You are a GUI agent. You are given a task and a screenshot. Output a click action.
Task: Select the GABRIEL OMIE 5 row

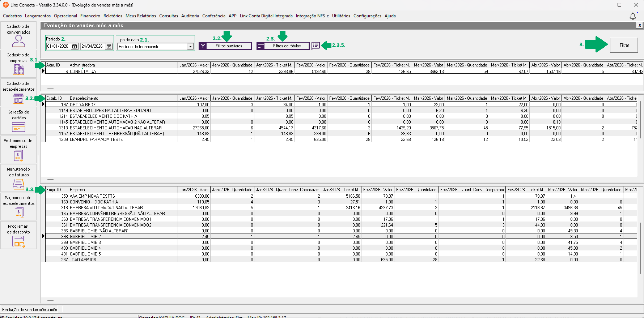pos(341,254)
